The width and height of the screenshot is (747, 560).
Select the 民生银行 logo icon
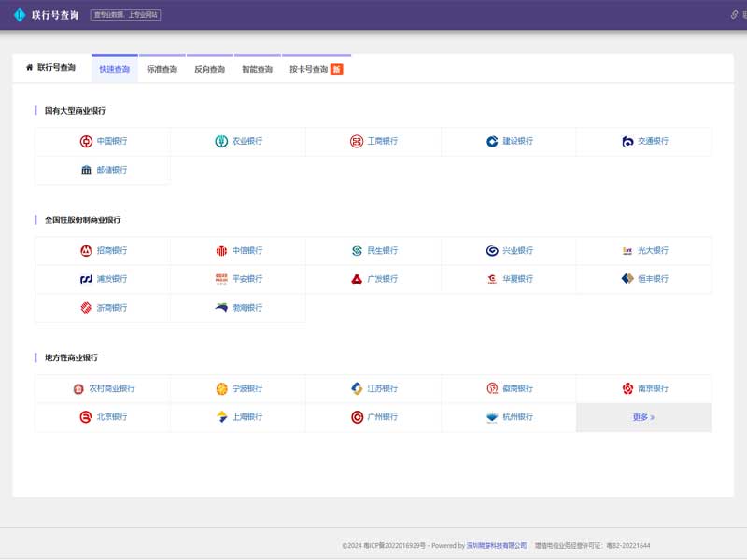coord(357,250)
